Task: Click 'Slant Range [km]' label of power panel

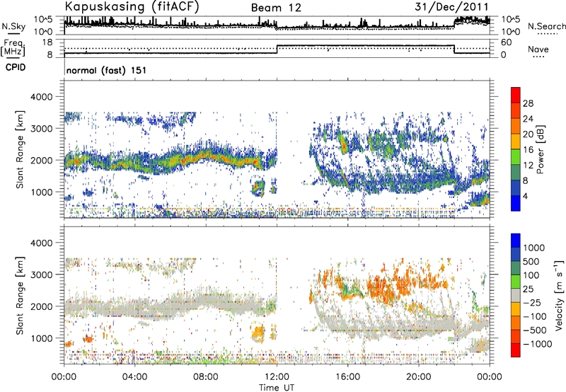Action: click(20, 149)
